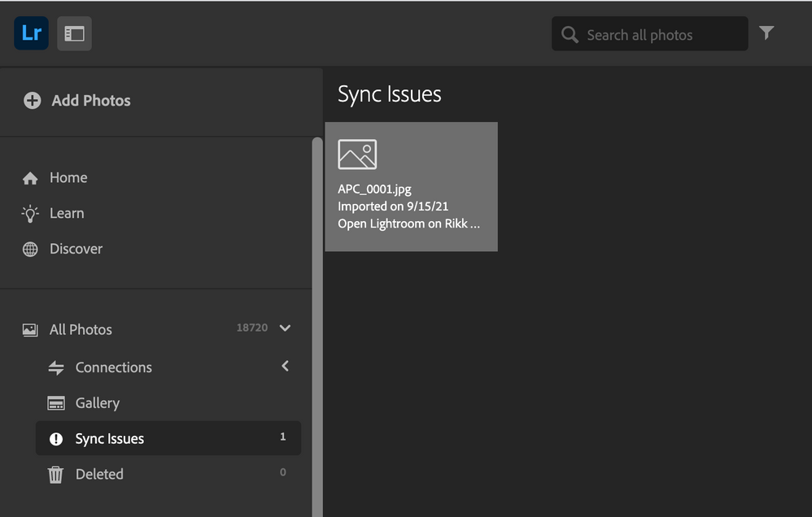
Task: Select Sync Issues exclamation icon
Action: (x=56, y=439)
